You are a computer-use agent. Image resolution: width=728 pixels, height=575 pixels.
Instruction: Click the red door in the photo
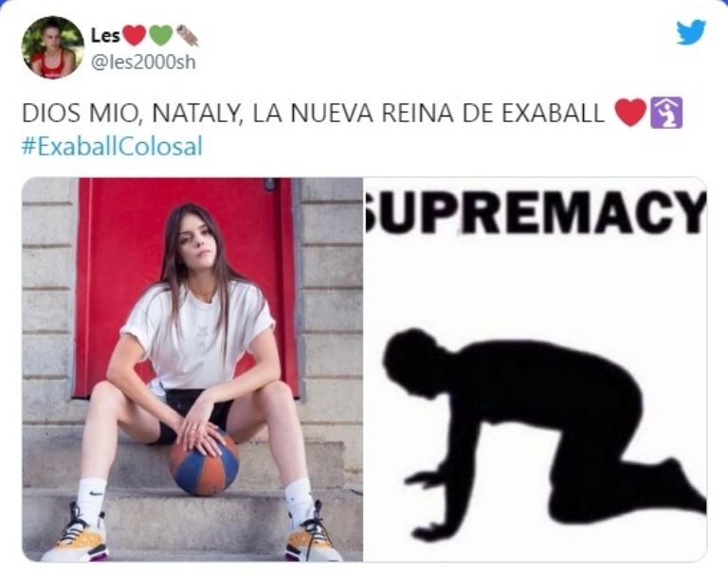(x=186, y=288)
